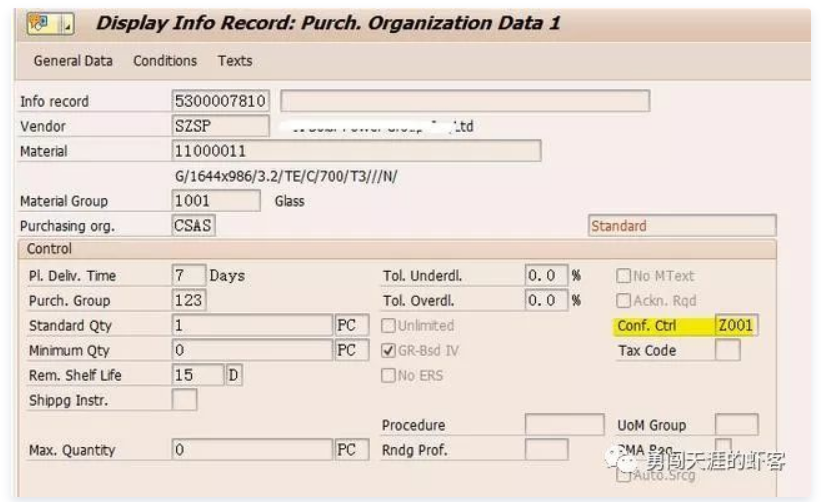821x502 pixels.
Task: Click the Pl. Deliv. Time field
Action: click(188, 275)
